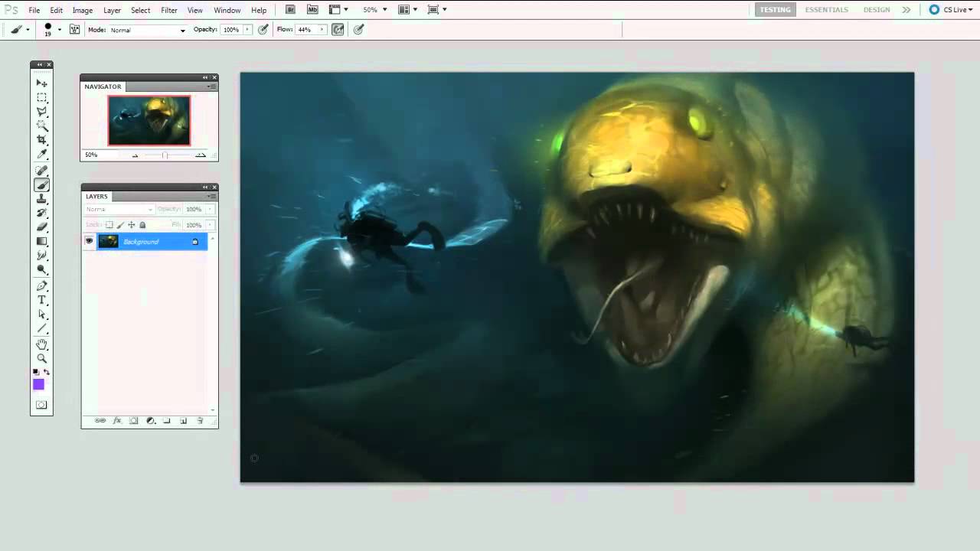Image resolution: width=980 pixels, height=551 pixels.
Task: Create a new layer
Action: (x=183, y=421)
